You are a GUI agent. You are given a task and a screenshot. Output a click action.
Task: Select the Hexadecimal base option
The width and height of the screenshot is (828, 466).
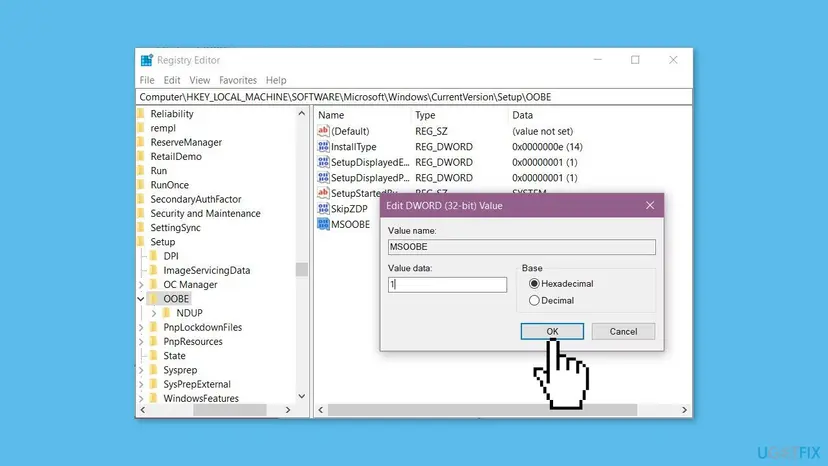[534, 284]
